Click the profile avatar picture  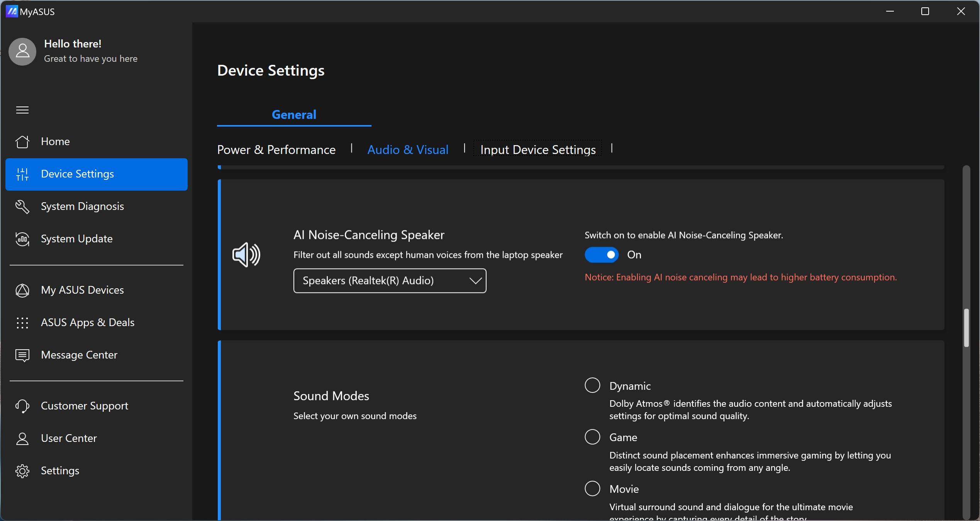(x=22, y=51)
